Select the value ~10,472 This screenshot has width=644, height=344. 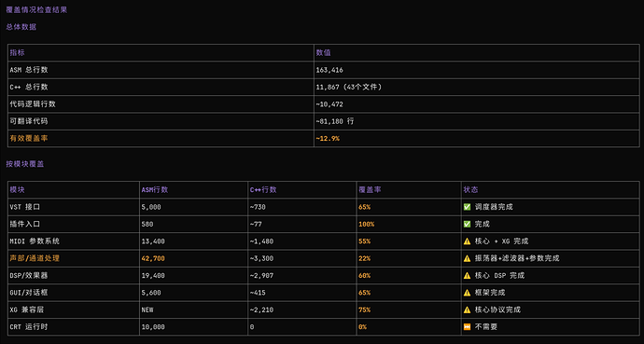pyautogui.click(x=329, y=104)
